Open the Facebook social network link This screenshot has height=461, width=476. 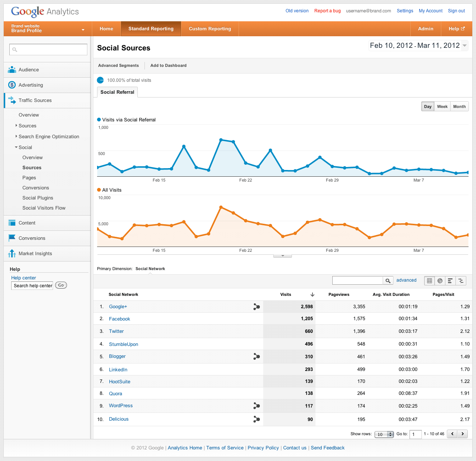(119, 319)
